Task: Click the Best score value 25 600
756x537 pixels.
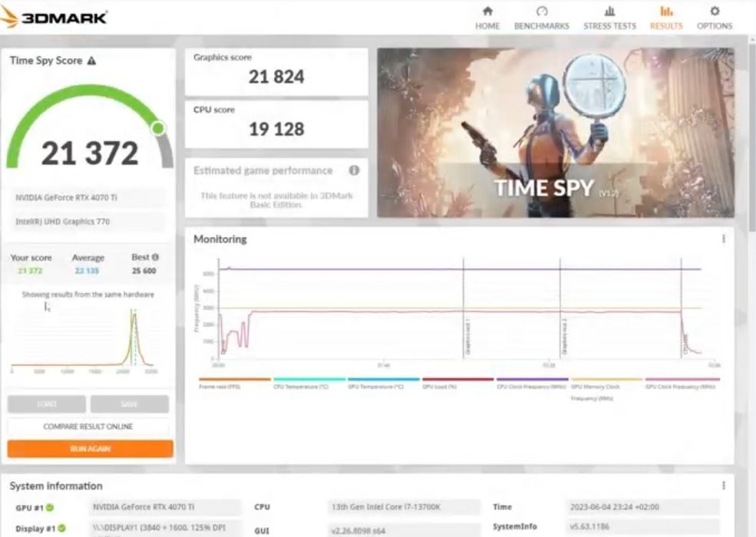Action: [x=144, y=271]
